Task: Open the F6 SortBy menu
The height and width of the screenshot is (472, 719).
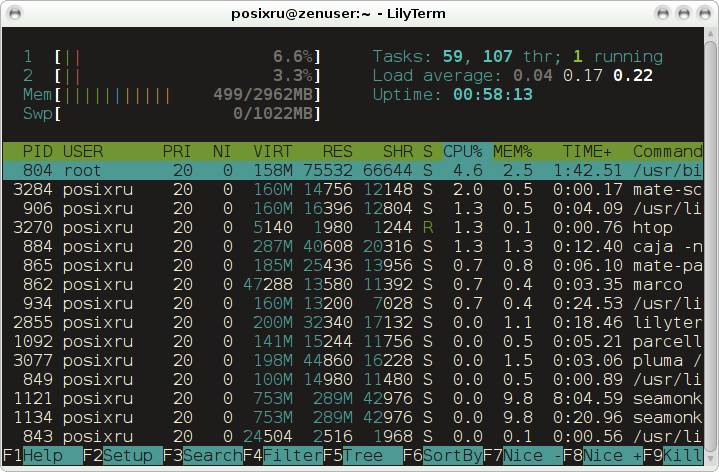Action: point(442,455)
